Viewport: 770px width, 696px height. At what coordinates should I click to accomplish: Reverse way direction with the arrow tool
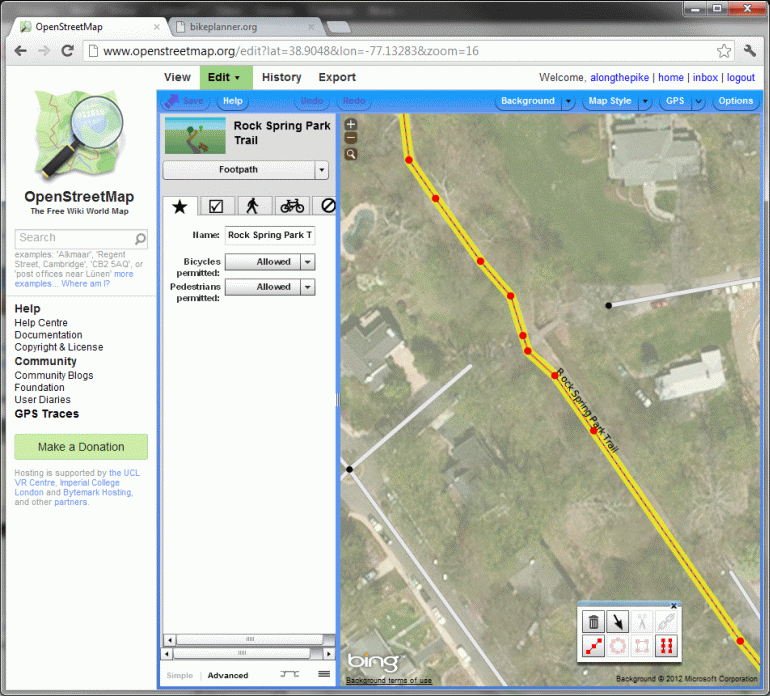pos(618,622)
